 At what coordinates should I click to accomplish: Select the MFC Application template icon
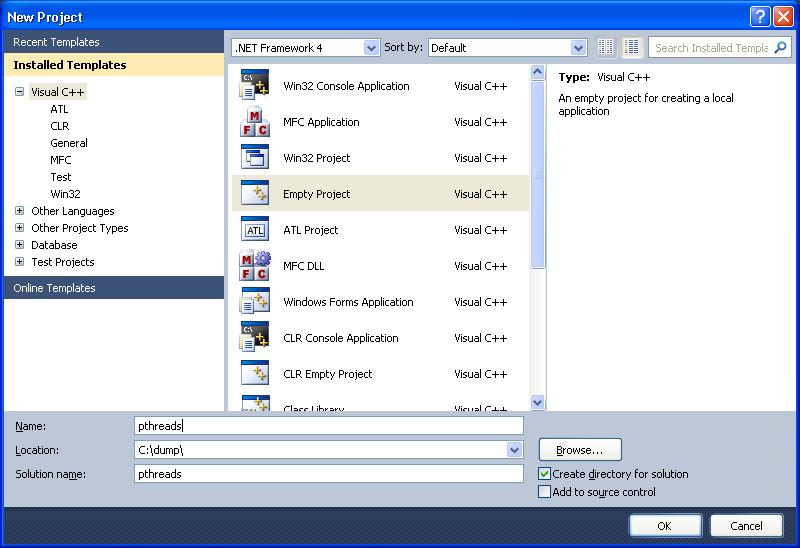[255, 121]
